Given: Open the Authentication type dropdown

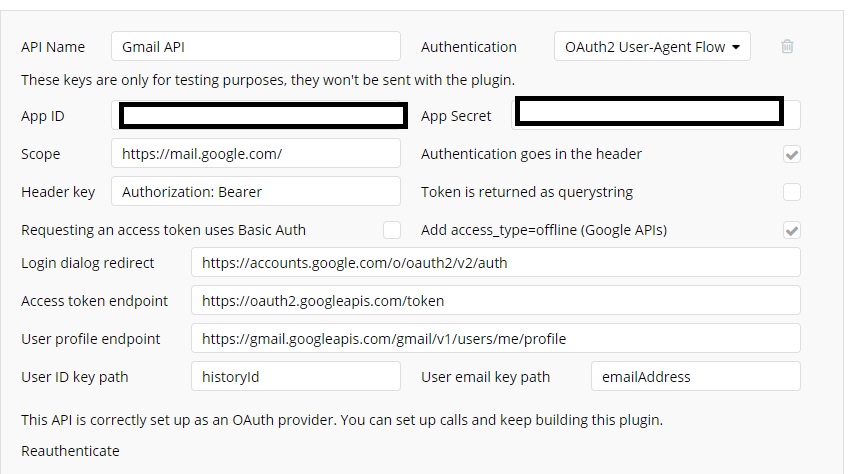Looking at the screenshot, I should click(652, 47).
